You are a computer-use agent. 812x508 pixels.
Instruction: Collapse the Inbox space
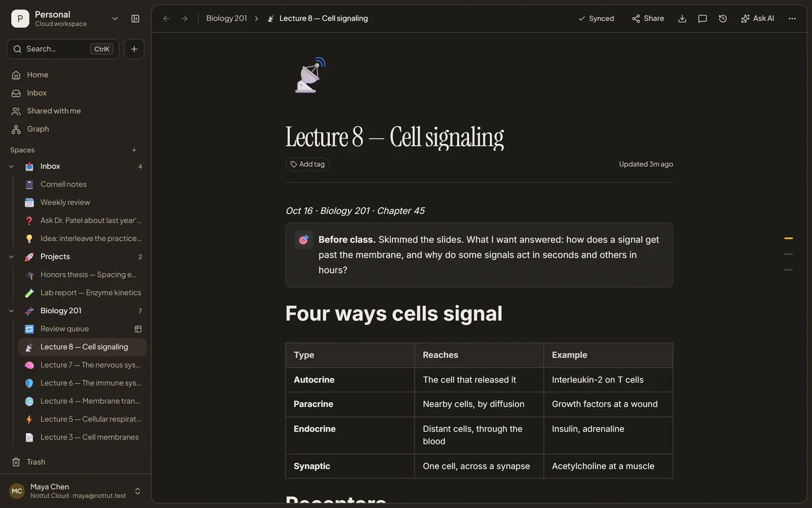11,167
